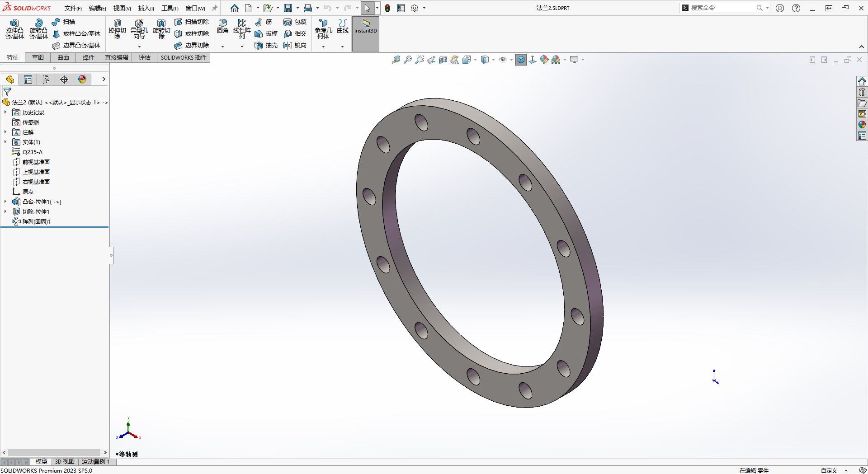Choose the Lofted Cut (放样切除) tool
This screenshot has height=474, width=868.
(192, 33)
